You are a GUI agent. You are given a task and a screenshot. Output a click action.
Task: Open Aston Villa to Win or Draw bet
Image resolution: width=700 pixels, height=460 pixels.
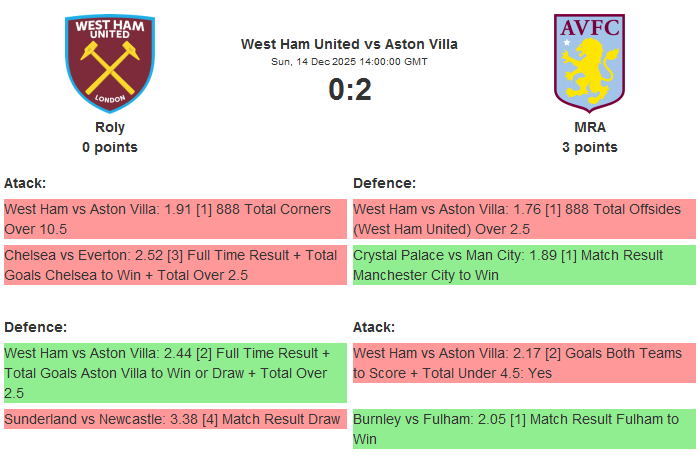(175, 373)
